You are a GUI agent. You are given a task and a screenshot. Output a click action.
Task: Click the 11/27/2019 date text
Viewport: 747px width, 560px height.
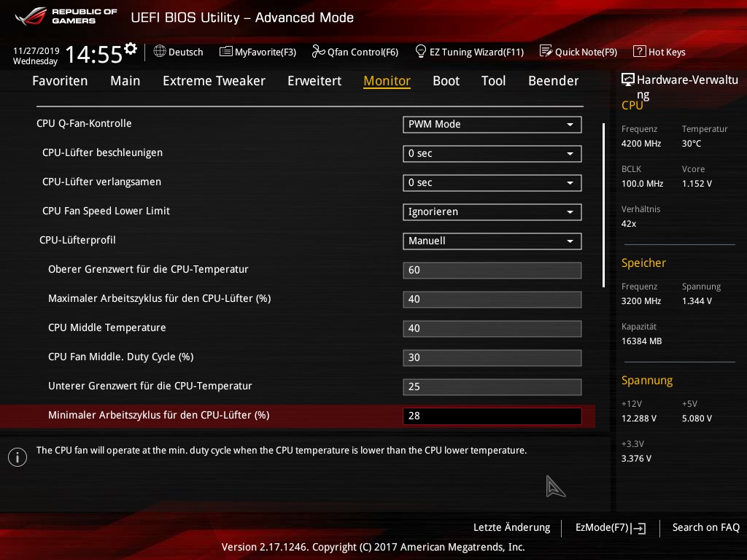pos(36,51)
